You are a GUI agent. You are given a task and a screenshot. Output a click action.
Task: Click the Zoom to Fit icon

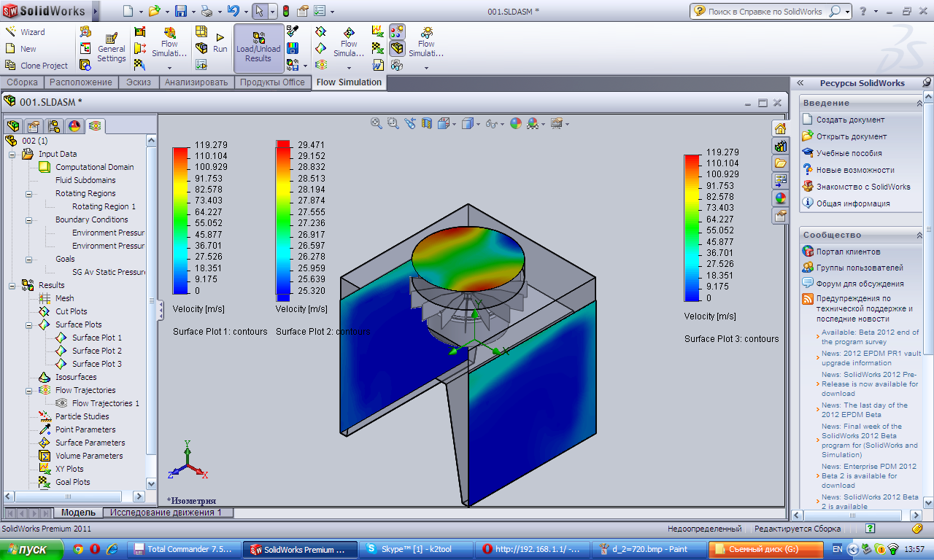click(377, 124)
